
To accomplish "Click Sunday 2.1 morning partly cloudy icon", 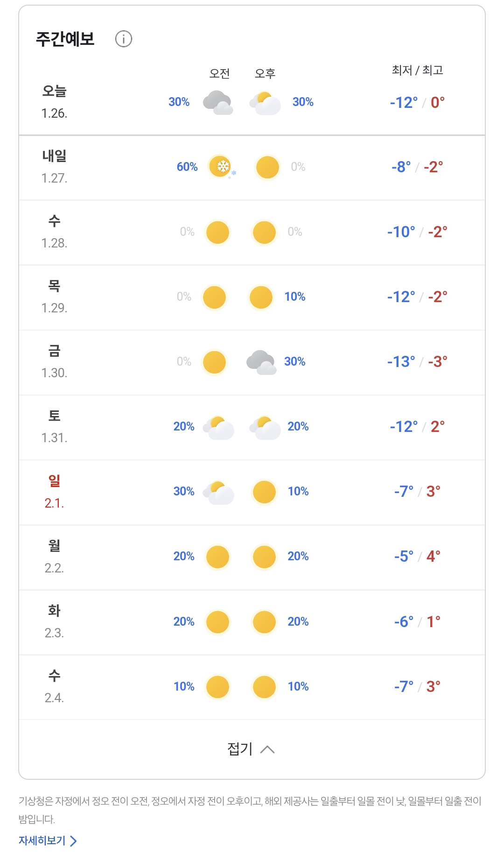I will 218,492.
